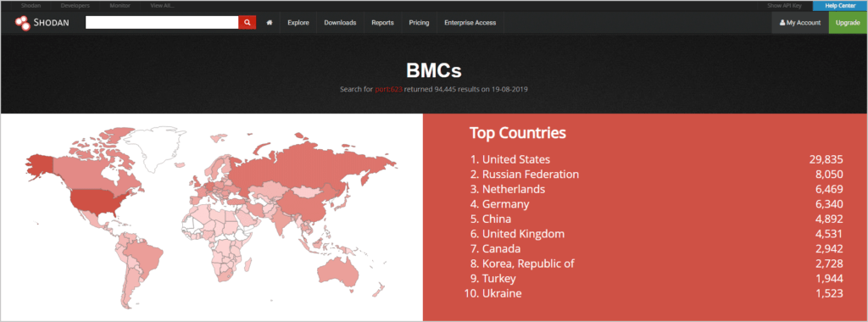Image resolution: width=868 pixels, height=322 pixels.
Task: Click the 29,835 result count
Action: tap(826, 160)
